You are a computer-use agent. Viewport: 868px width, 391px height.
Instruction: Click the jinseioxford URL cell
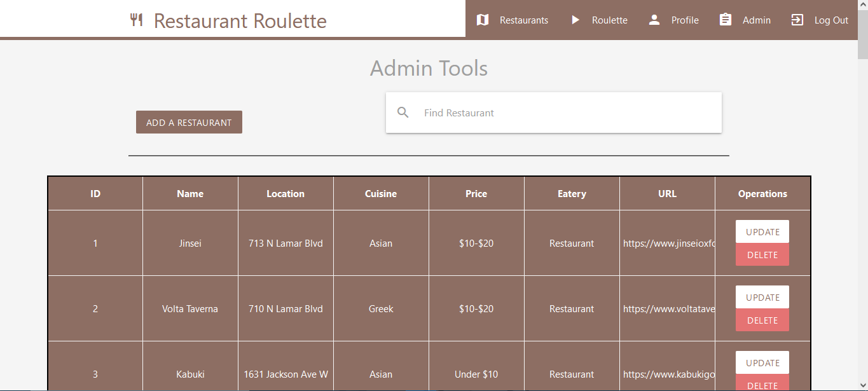667,243
